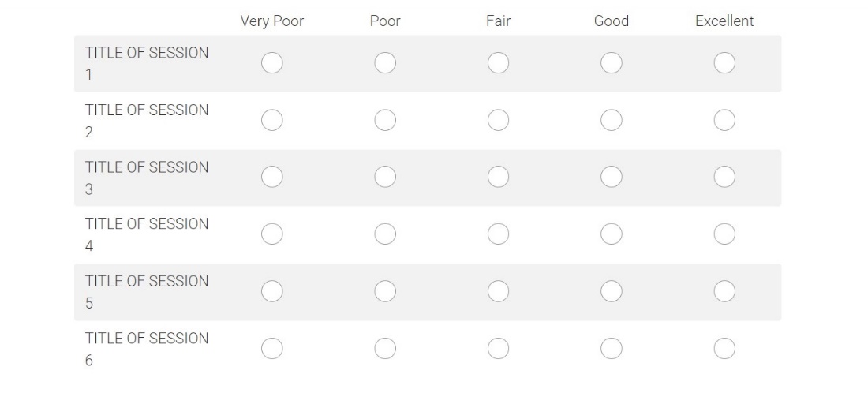Select Good for Session 6
Screen dimensions: 868x393
(612, 348)
